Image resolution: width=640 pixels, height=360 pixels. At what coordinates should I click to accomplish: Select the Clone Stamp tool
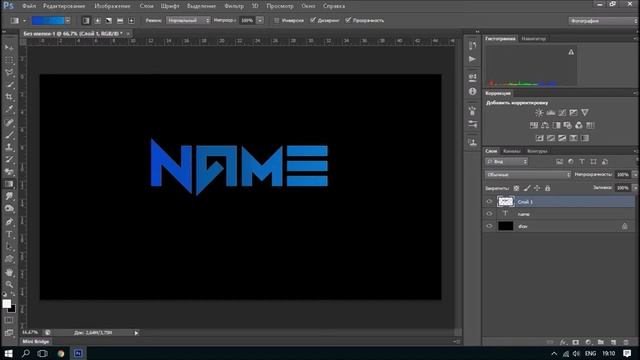click(9, 147)
